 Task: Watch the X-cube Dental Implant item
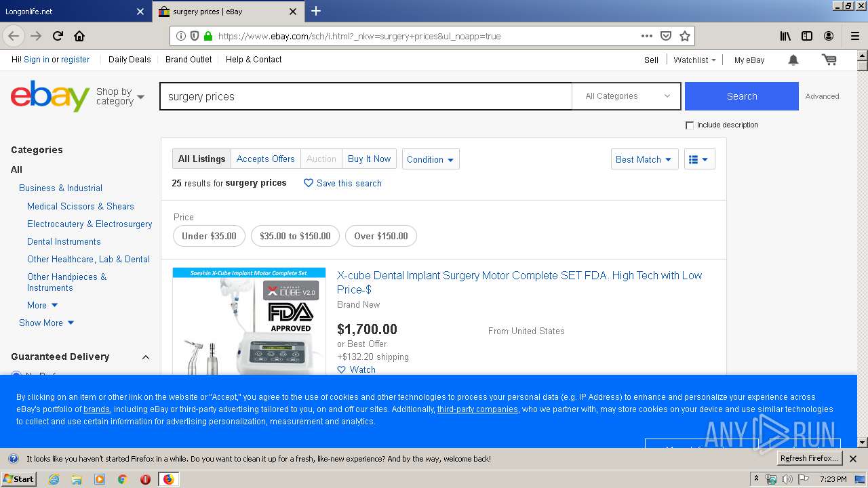(356, 369)
